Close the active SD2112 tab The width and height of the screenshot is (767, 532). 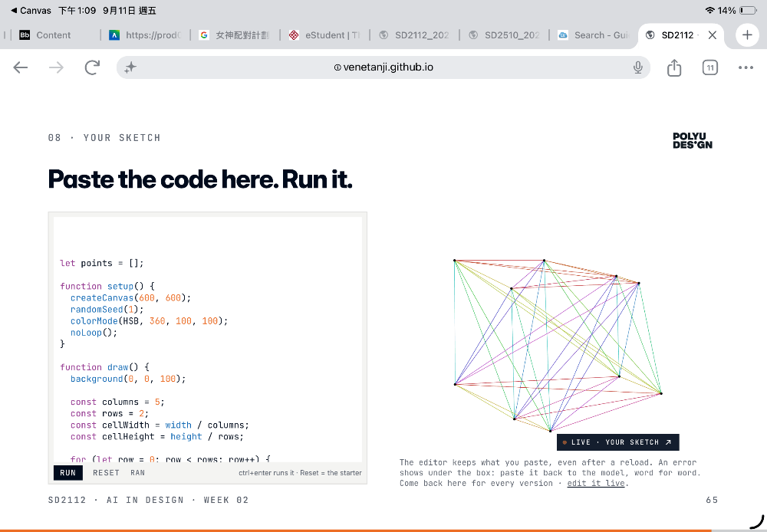coord(713,35)
